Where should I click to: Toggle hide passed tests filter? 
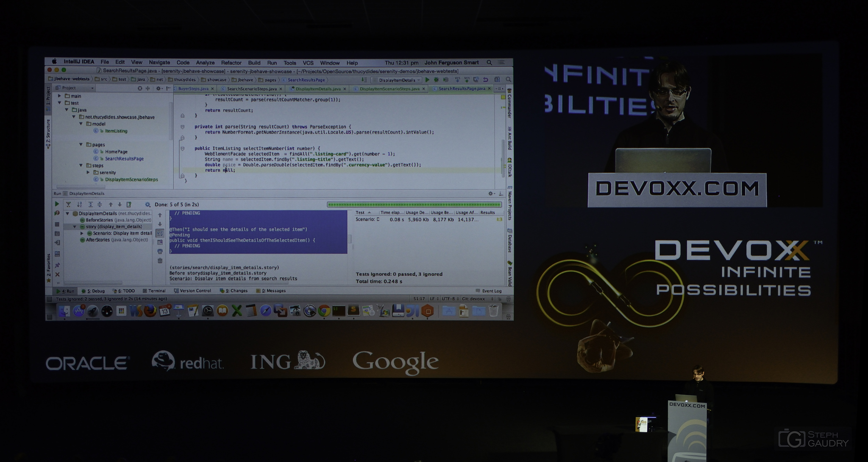(x=69, y=204)
